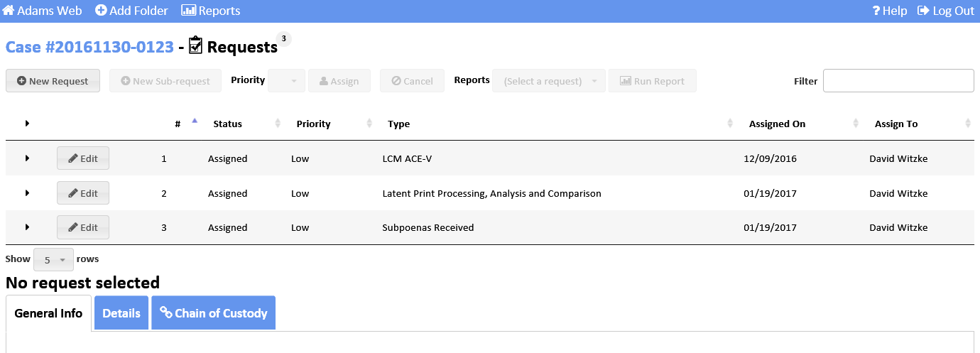Edit the LCM ACE-V request
Screen dimensions: 980x353
(x=83, y=158)
